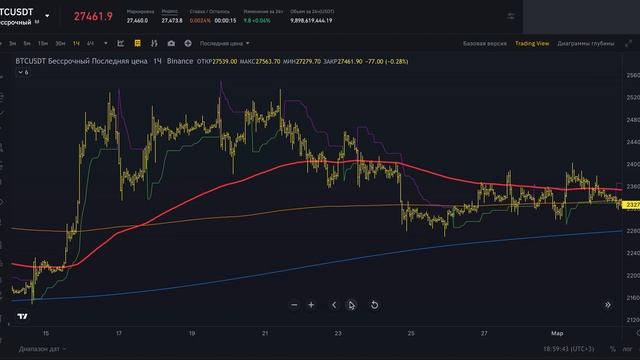Select the 15м timeframe

pos(42,43)
